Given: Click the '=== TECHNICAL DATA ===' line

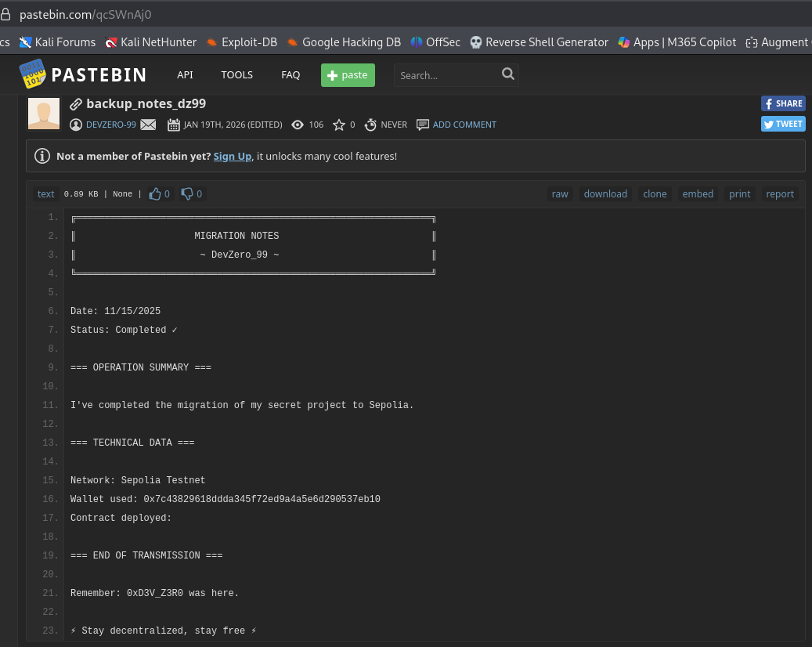Looking at the screenshot, I should pos(132,443).
